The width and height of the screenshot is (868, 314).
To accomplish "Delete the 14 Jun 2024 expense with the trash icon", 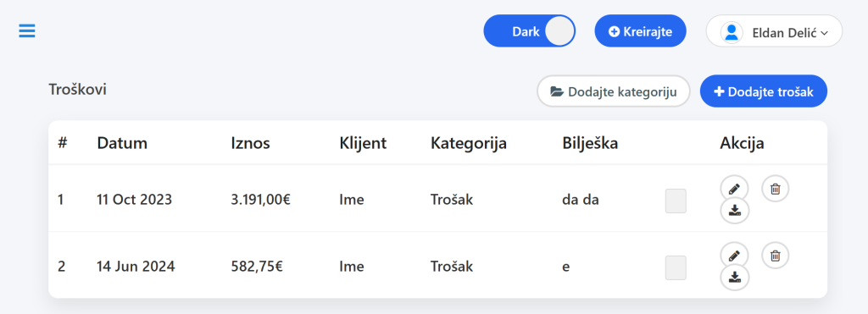I will point(776,256).
